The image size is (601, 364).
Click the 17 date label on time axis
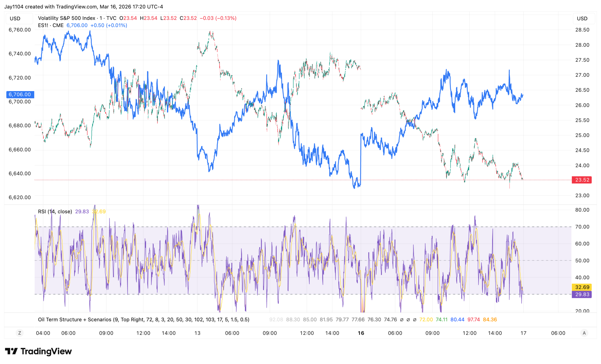coord(524,333)
